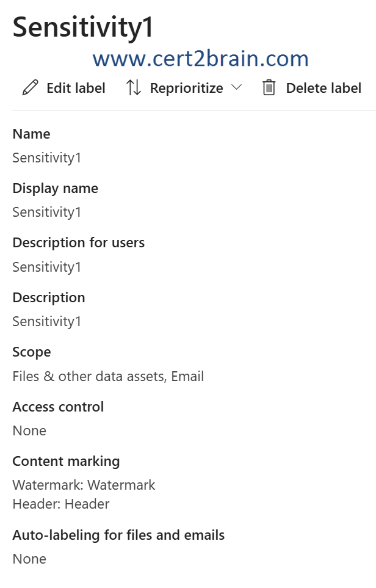Click the pencil icon for Edit label
The height and width of the screenshot is (588, 376).
pyautogui.click(x=29, y=88)
